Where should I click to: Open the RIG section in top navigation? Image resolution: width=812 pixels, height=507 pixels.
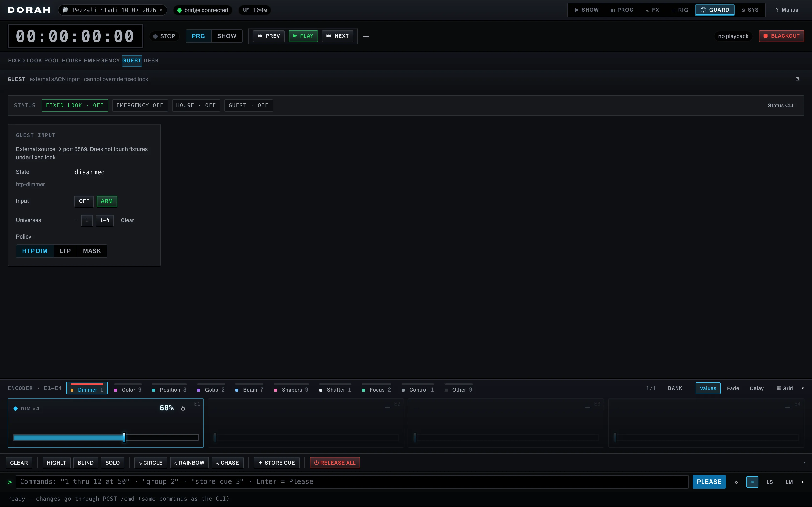(680, 10)
